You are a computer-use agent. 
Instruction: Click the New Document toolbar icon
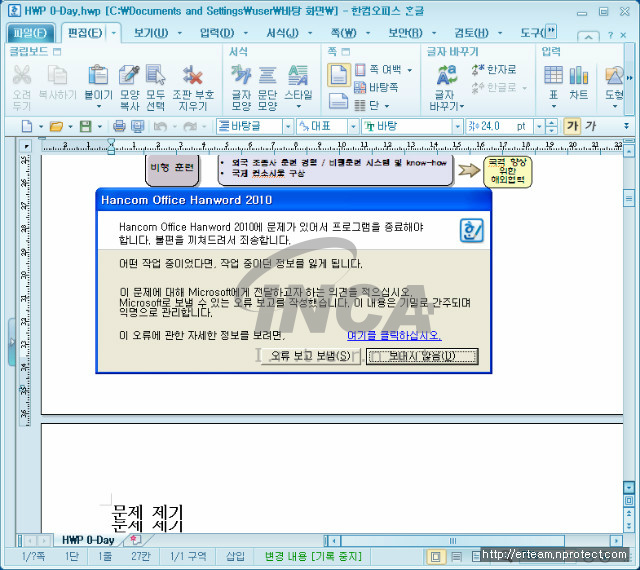(27, 126)
